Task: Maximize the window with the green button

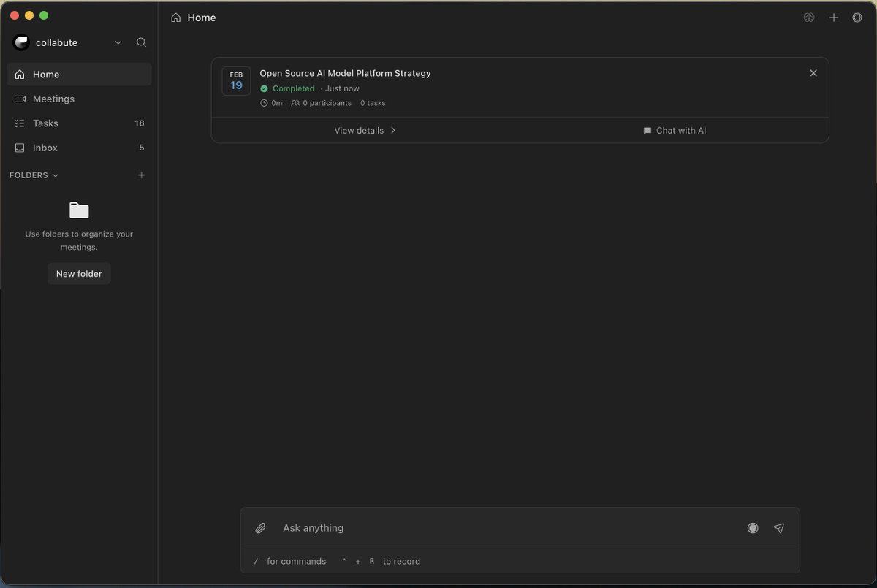Action: [44, 15]
